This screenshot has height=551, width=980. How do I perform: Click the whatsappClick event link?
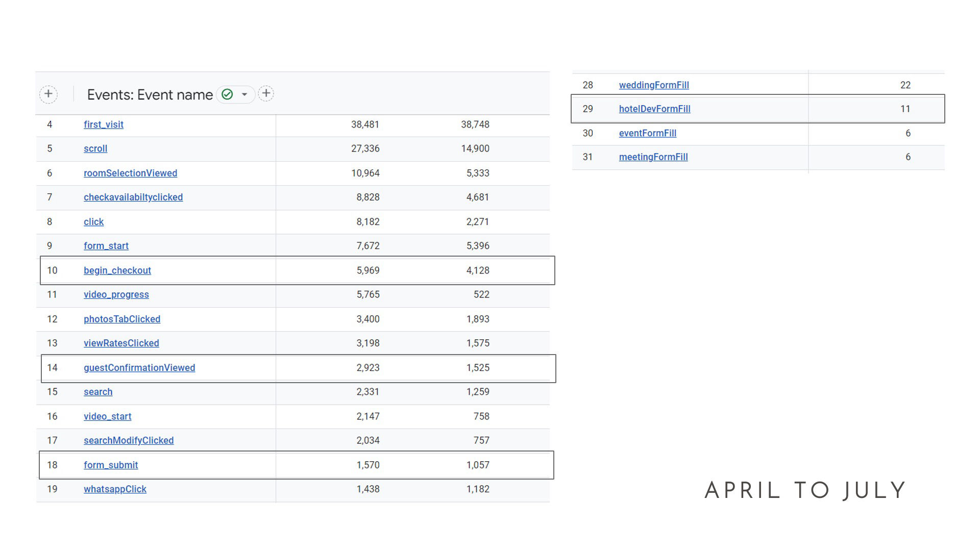pos(115,489)
